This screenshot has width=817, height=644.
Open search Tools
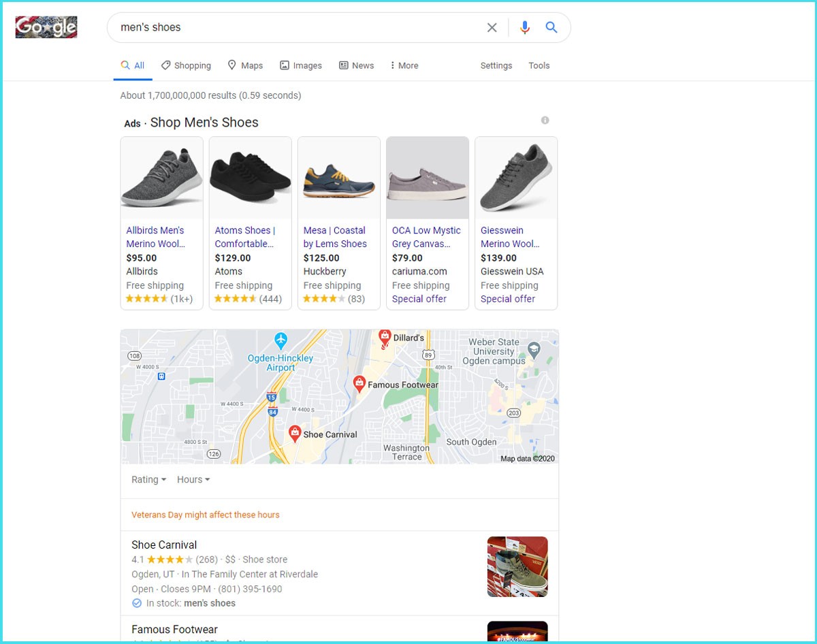pyautogui.click(x=539, y=65)
